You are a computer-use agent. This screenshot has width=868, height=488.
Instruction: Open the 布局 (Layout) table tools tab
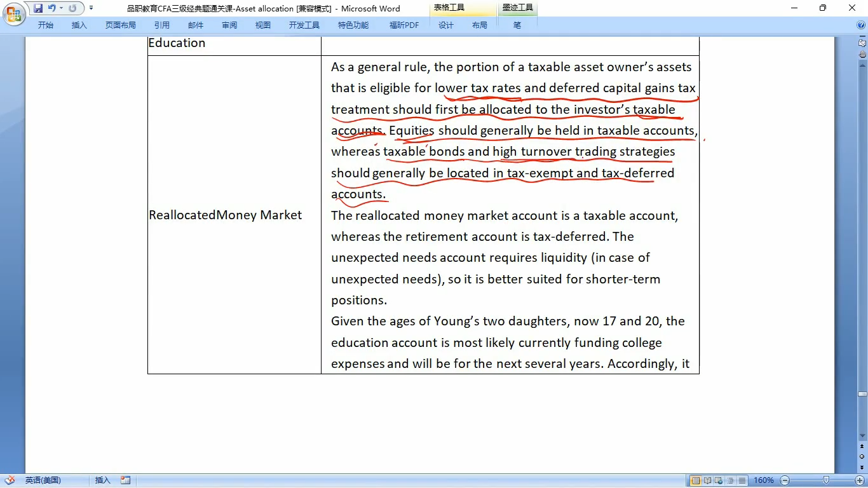pyautogui.click(x=480, y=25)
